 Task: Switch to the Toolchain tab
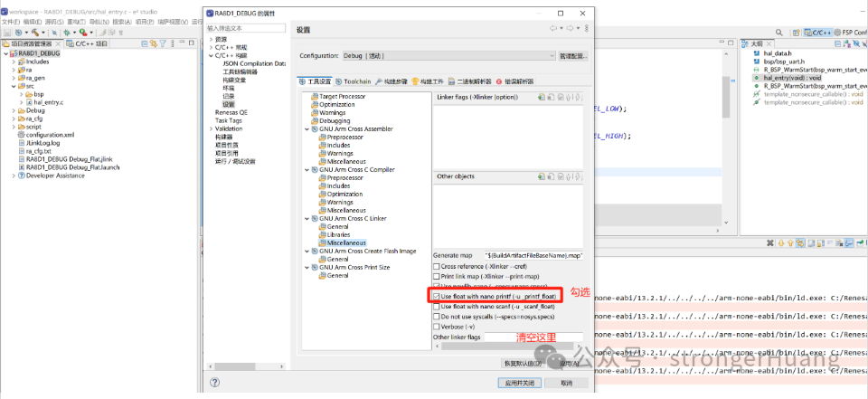click(x=354, y=81)
